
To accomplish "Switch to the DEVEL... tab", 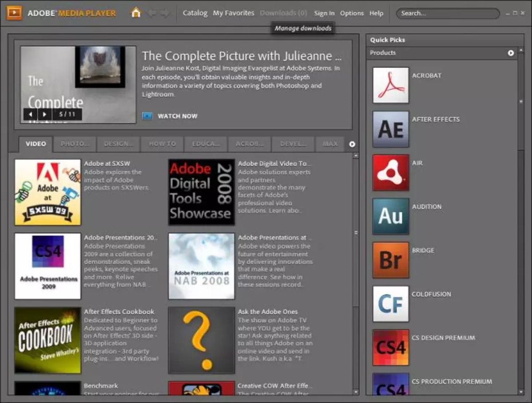I will 293,144.
